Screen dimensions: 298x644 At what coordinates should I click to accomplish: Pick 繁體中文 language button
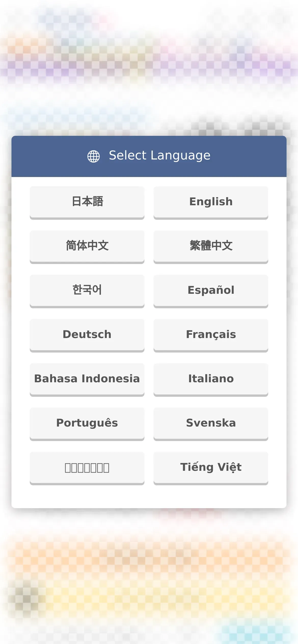[x=211, y=247]
